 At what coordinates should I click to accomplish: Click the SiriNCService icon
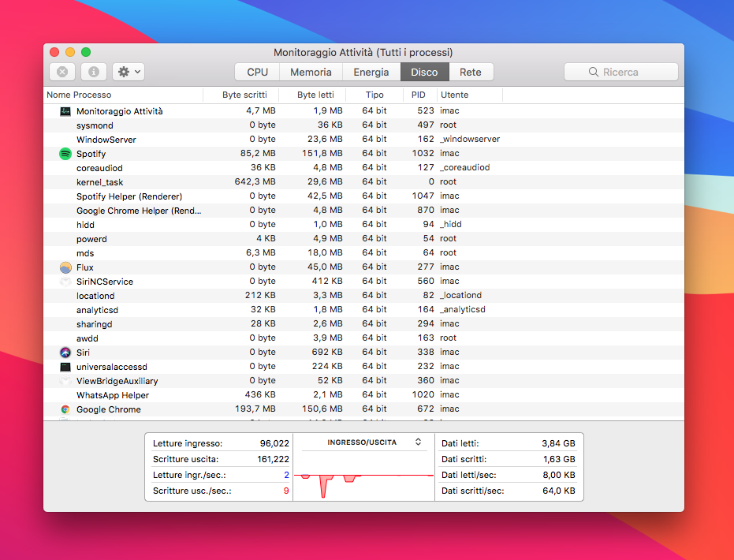point(65,282)
